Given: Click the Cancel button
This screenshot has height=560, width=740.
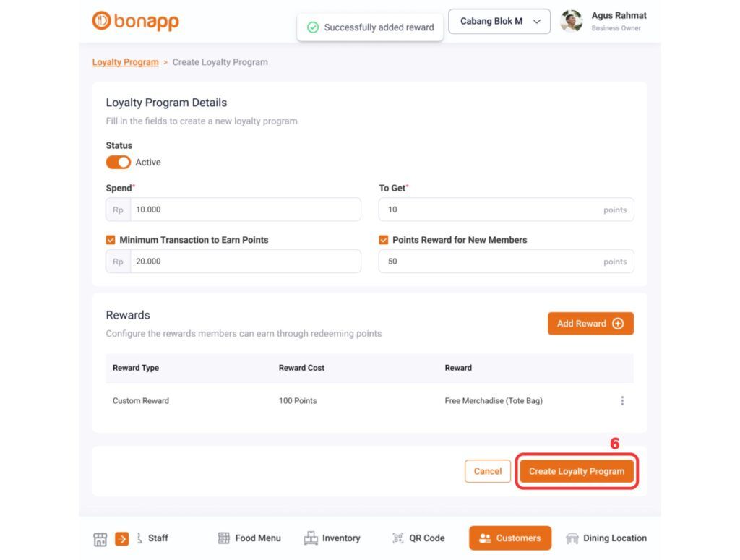Looking at the screenshot, I should pyautogui.click(x=487, y=470).
